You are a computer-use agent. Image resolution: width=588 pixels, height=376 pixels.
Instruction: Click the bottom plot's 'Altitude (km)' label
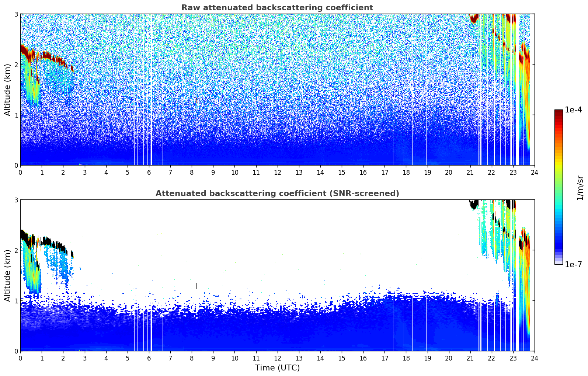coord(8,275)
